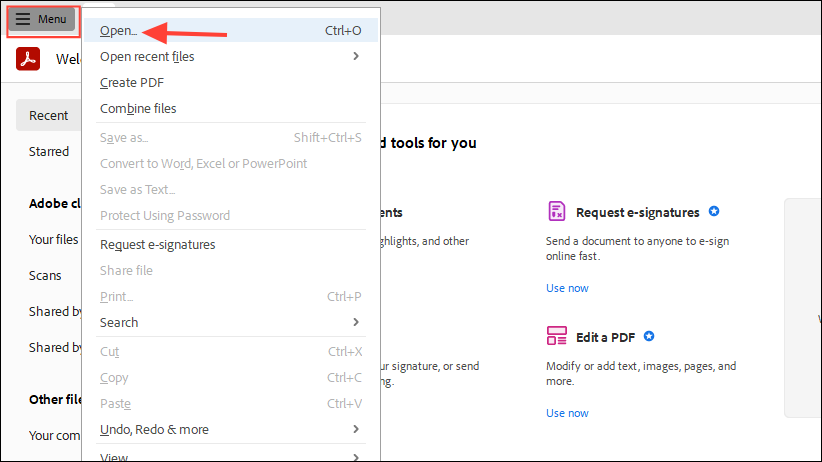Choose Request e-signatures in the menu
This screenshot has width=822, height=462.
[x=157, y=245]
